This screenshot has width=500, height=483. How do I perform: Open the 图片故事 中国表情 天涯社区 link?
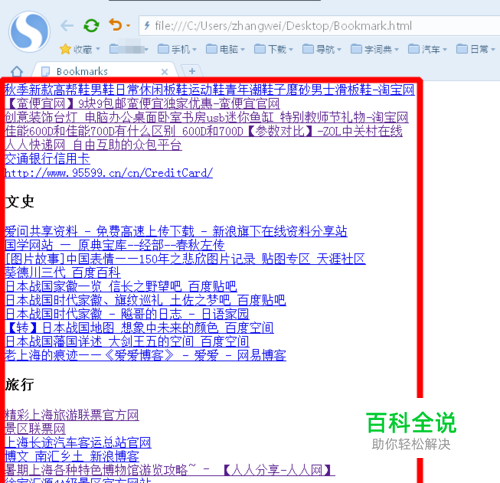pos(185,259)
